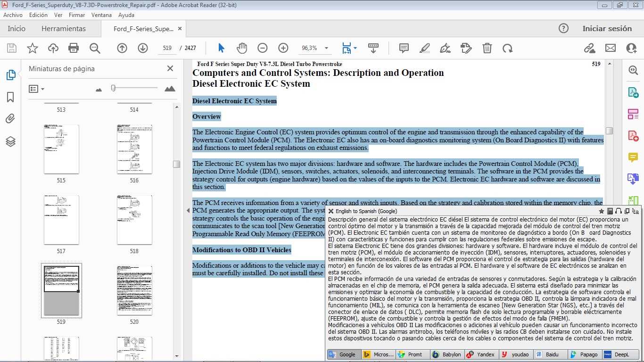Activate the hand pan tool
The image size is (644, 362).
click(x=242, y=48)
